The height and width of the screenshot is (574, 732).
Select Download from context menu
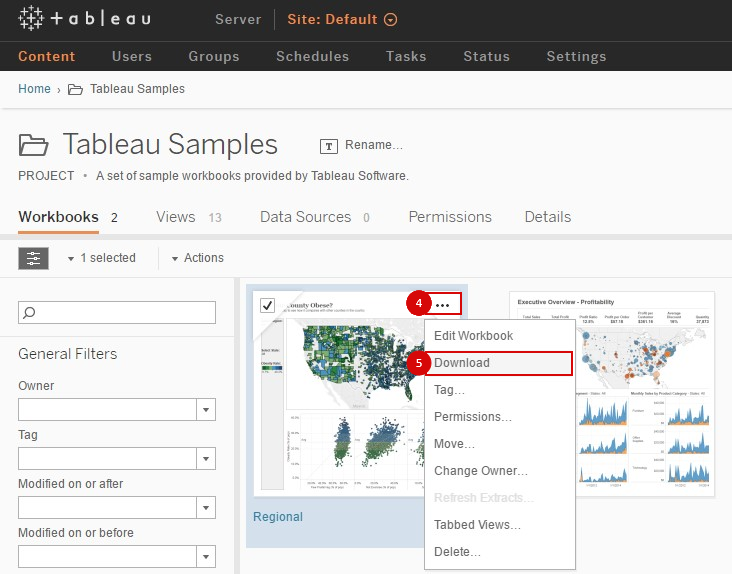coord(500,363)
